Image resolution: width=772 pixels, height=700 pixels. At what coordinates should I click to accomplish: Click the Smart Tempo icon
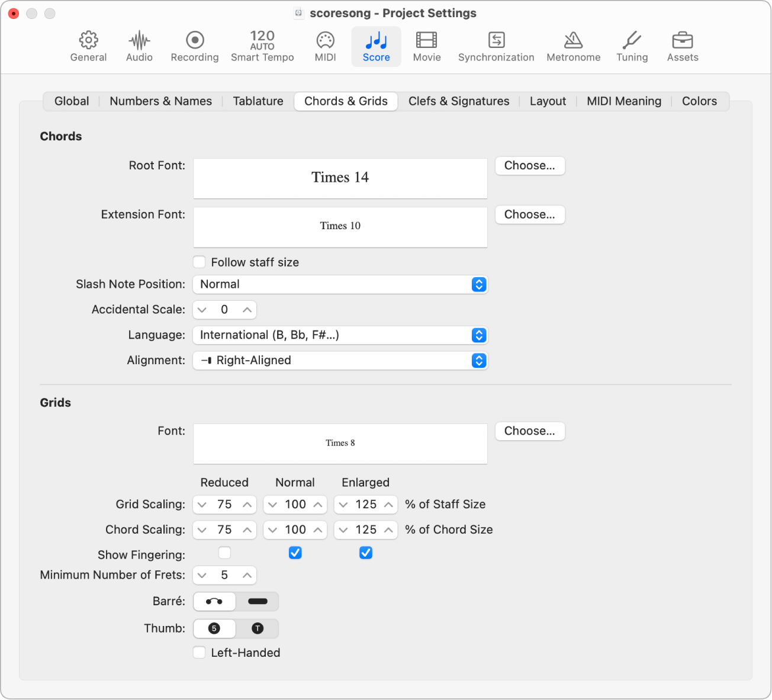(262, 46)
